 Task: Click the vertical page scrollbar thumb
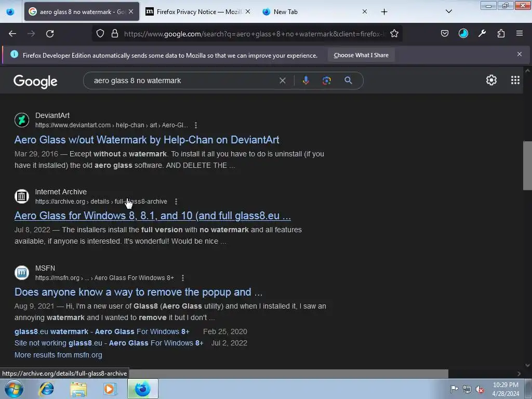coord(527,166)
